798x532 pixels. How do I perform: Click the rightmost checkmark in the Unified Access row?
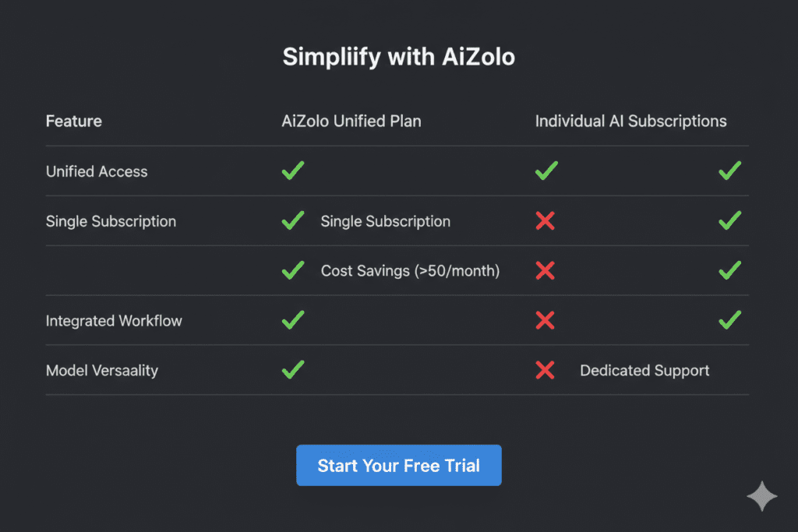click(729, 171)
